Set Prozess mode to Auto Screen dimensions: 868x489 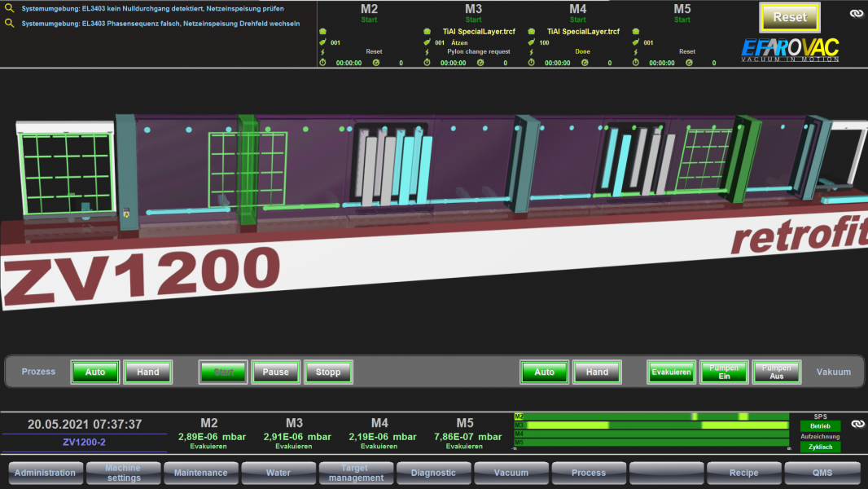[95, 372]
